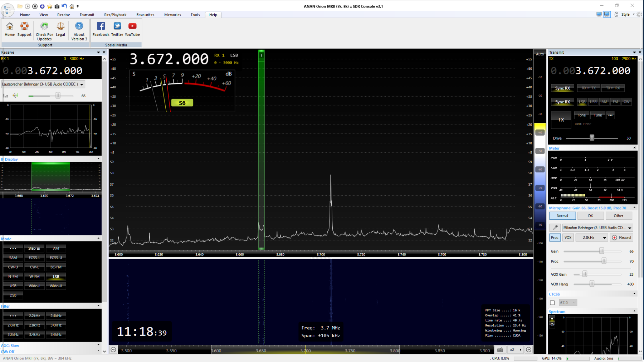Click the keyboard frequency entry icon
This screenshot has height=362, width=644.
point(500,350)
